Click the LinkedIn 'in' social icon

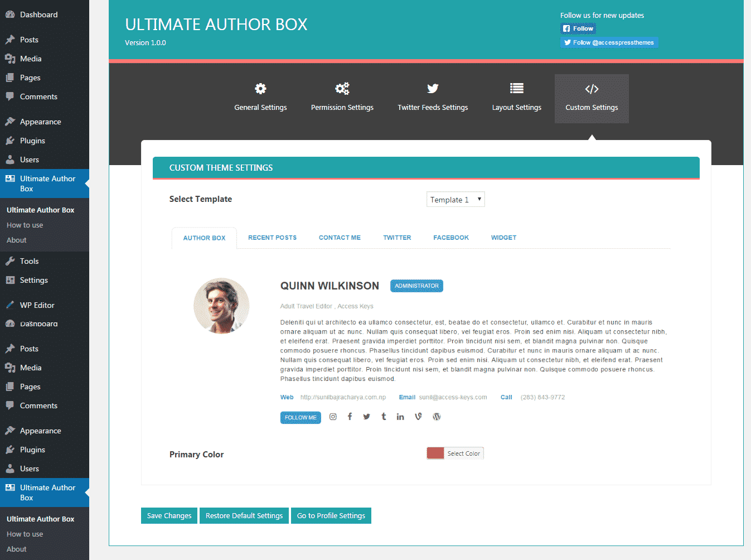click(400, 417)
